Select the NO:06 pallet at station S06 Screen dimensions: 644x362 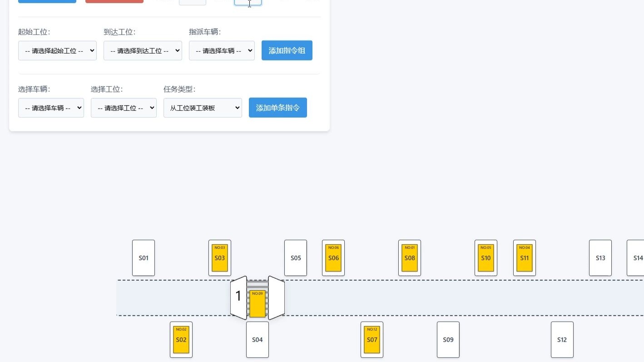pyautogui.click(x=333, y=258)
